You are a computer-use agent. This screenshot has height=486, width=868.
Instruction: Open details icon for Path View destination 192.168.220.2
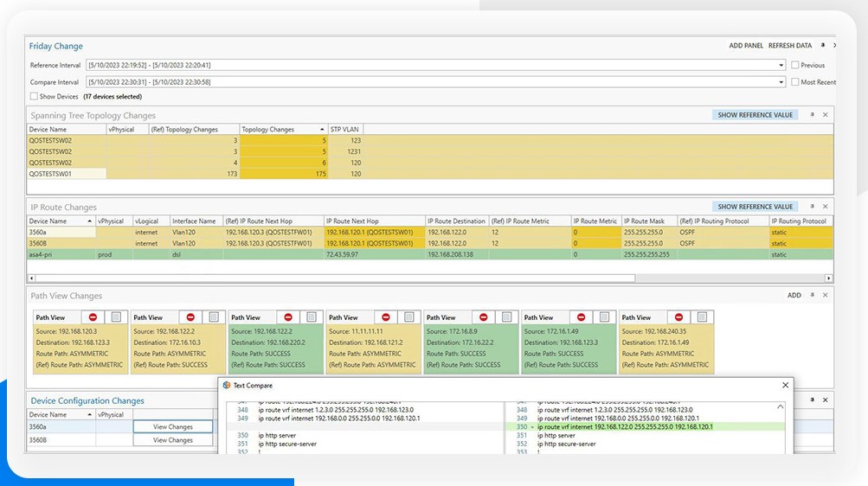pos(312,317)
